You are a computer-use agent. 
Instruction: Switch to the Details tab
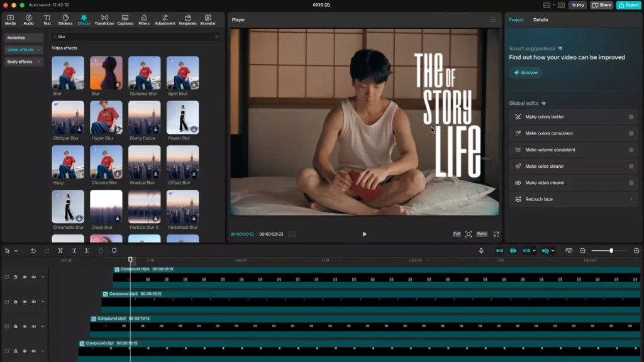pyautogui.click(x=539, y=19)
